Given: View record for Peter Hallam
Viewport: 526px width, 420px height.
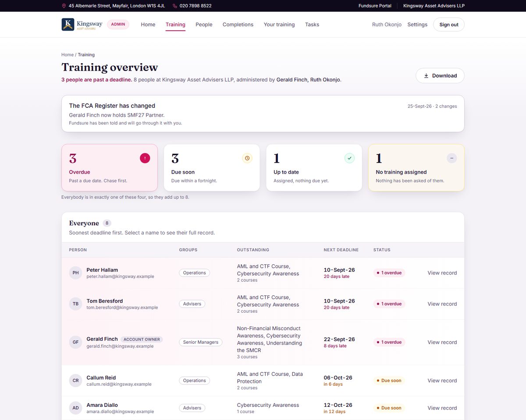Looking at the screenshot, I should (x=442, y=273).
